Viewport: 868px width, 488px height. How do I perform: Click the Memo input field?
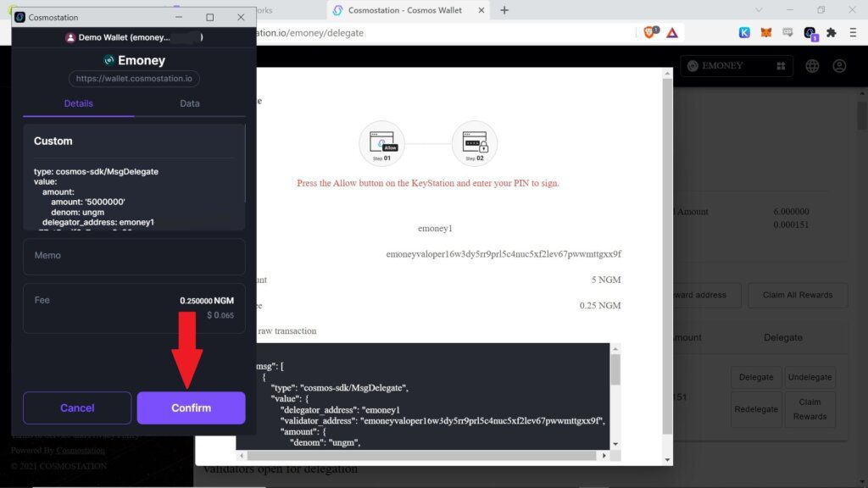pos(134,256)
